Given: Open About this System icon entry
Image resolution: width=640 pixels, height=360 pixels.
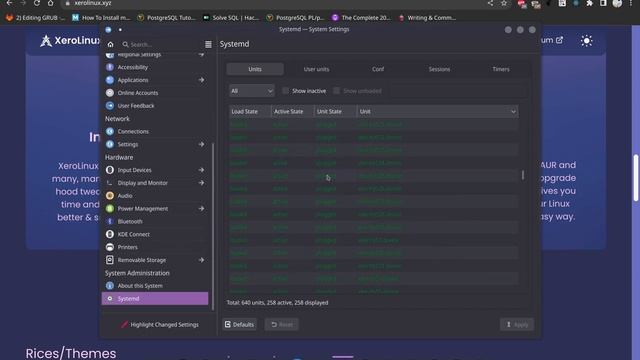Looking at the screenshot, I should pyautogui.click(x=110, y=286).
